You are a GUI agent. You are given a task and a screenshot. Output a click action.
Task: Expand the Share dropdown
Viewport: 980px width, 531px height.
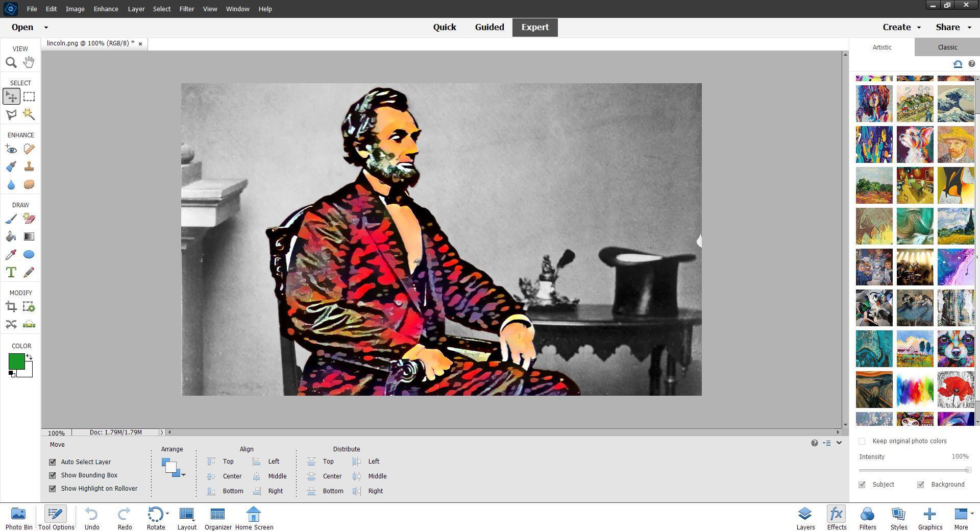point(953,28)
